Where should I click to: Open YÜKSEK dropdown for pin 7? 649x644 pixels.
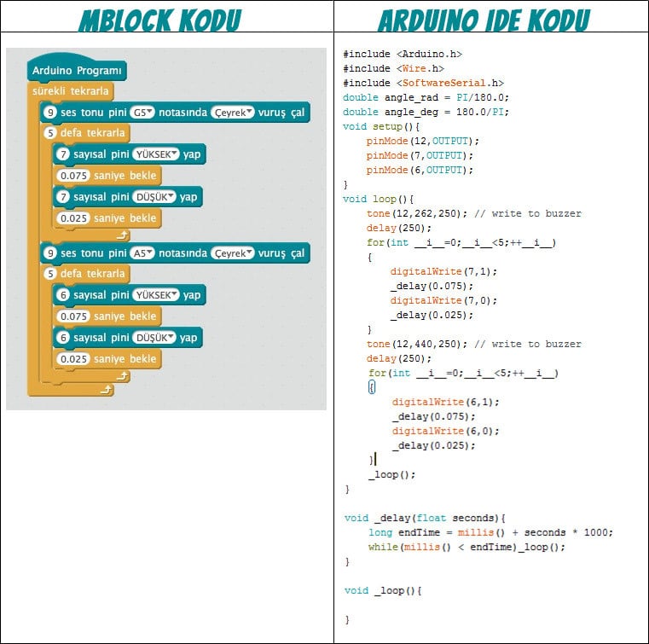click(155, 154)
